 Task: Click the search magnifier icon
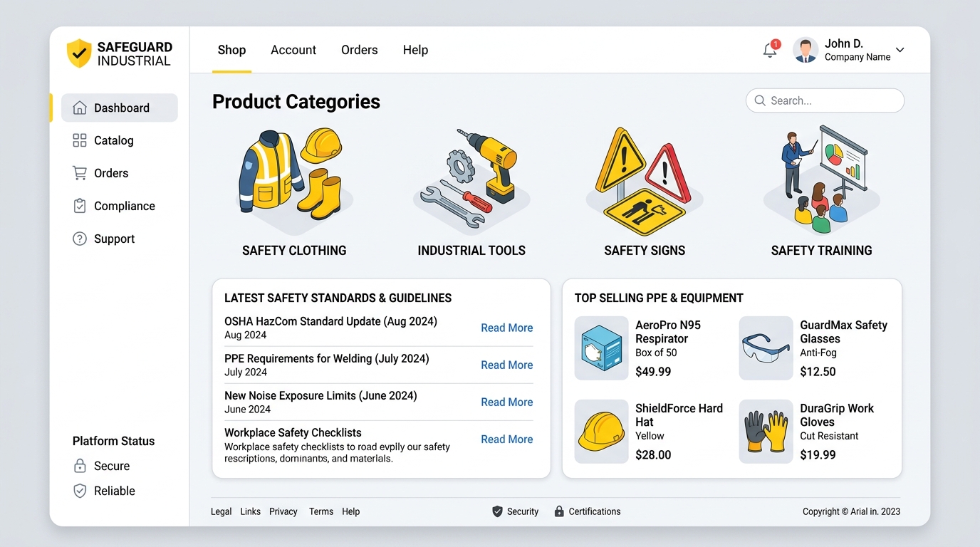click(760, 100)
